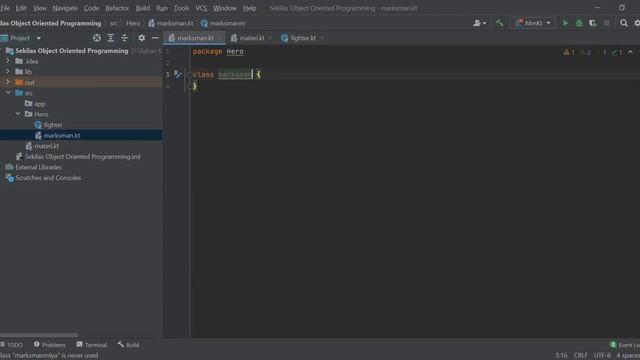This screenshot has width=640, height=360.
Task: Select the .iml project file
Action: pos(81,156)
